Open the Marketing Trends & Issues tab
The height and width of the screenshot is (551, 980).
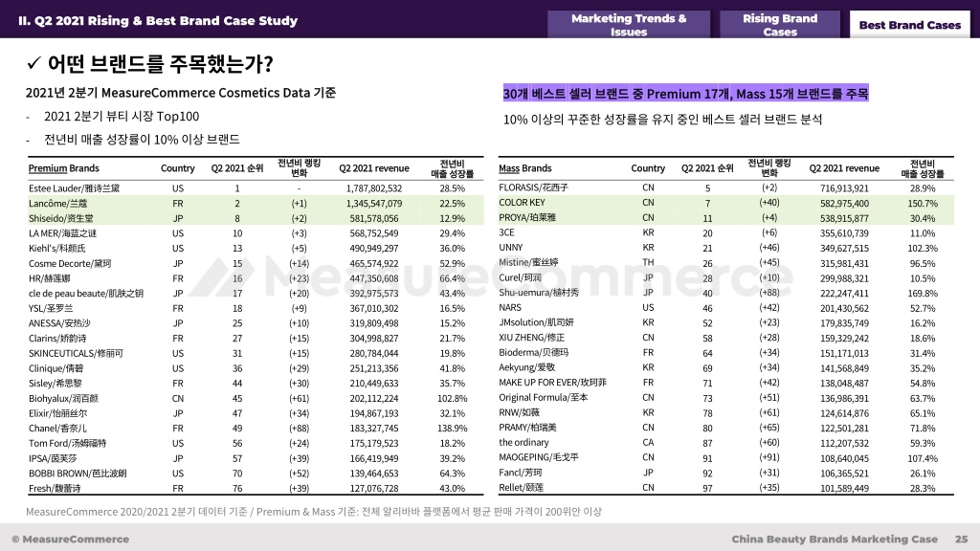(x=629, y=25)
